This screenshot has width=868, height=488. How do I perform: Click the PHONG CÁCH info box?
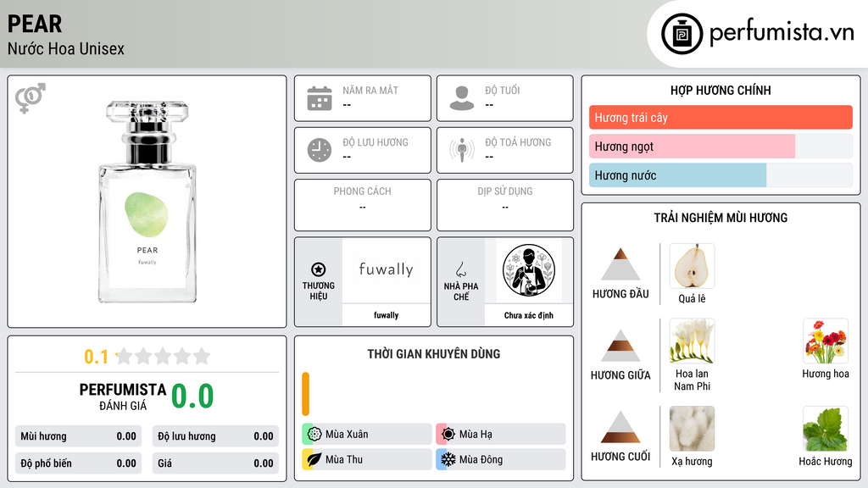pos(363,205)
